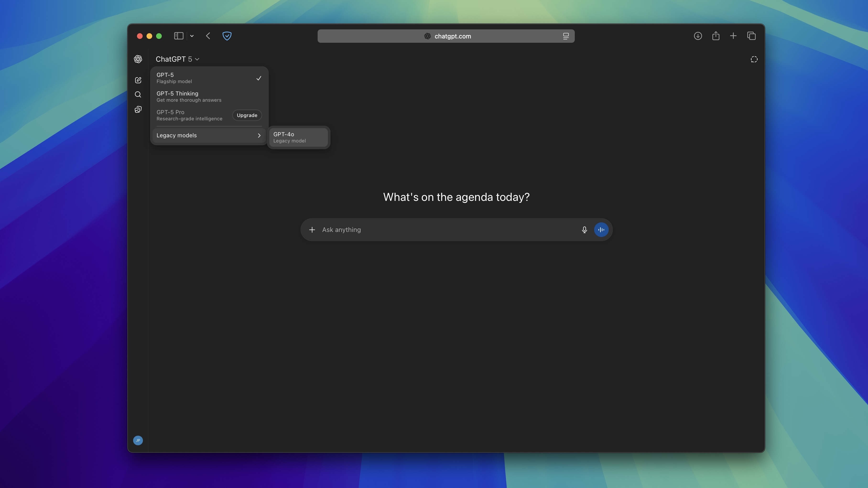Start voice mode with blue waveform button
Viewport: 868px width, 488px height.
[x=601, y=230]
